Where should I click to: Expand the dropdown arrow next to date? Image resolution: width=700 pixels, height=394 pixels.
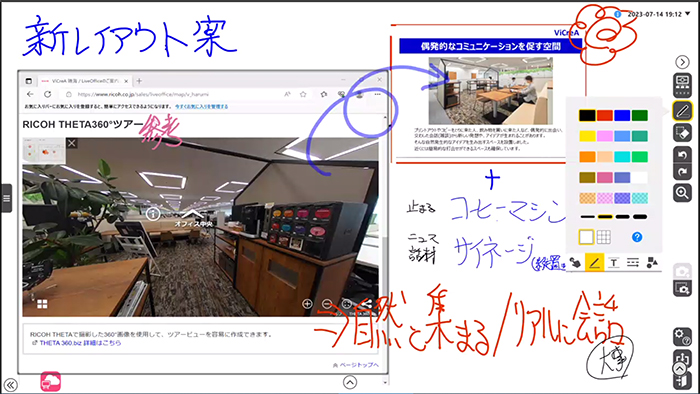point(688,14)
